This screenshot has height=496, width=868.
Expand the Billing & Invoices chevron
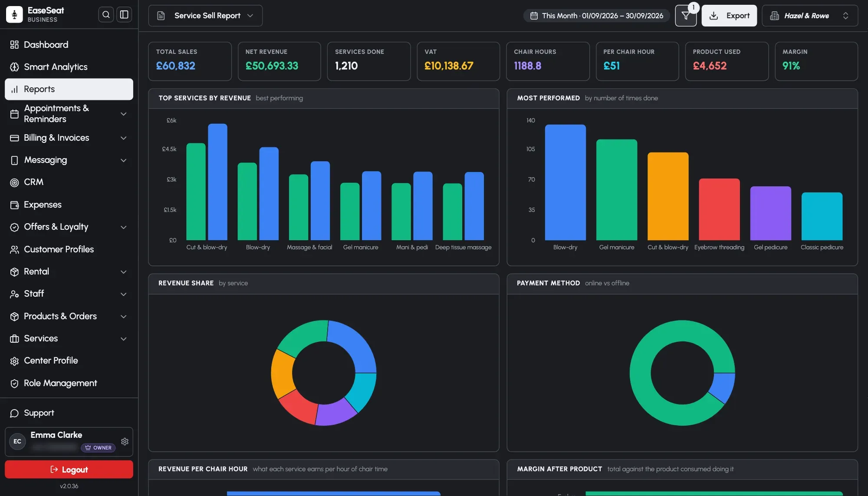(x=124, y=138)
